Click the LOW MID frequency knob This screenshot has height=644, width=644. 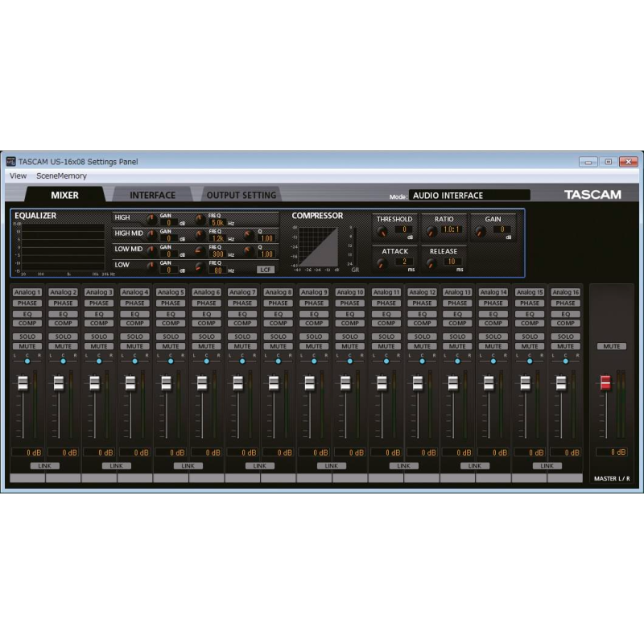click(200, 251)
